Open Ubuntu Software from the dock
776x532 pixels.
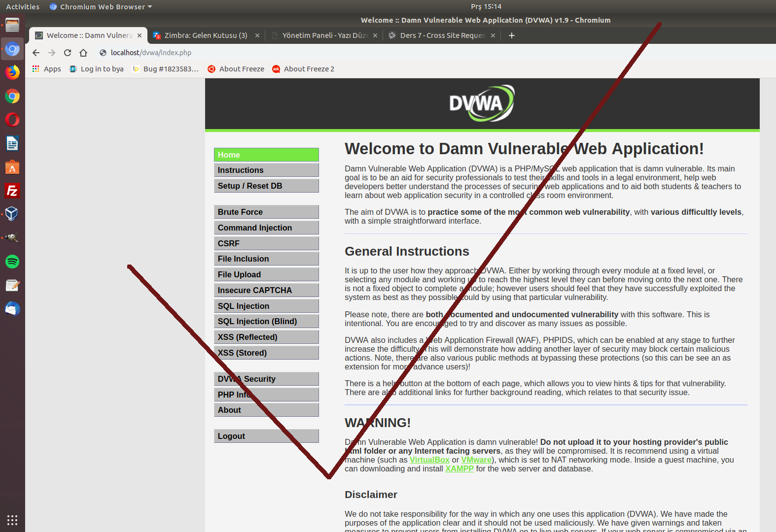pos(12,167)
